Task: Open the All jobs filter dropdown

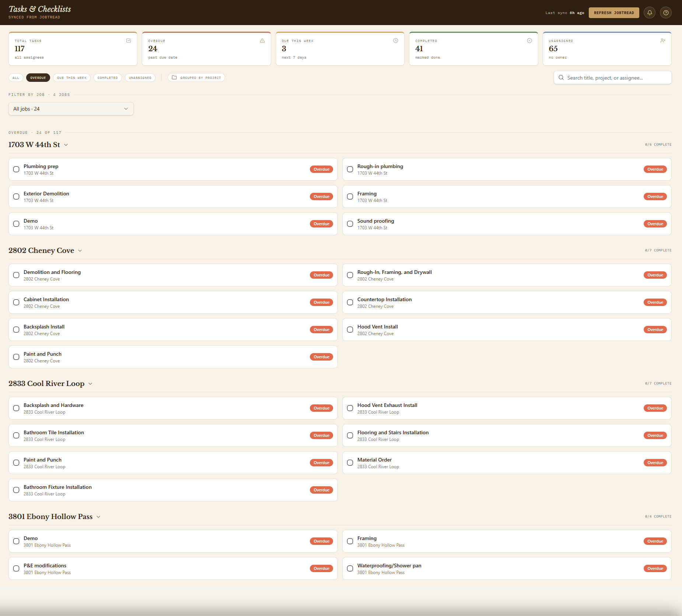Action: point(71,109)
